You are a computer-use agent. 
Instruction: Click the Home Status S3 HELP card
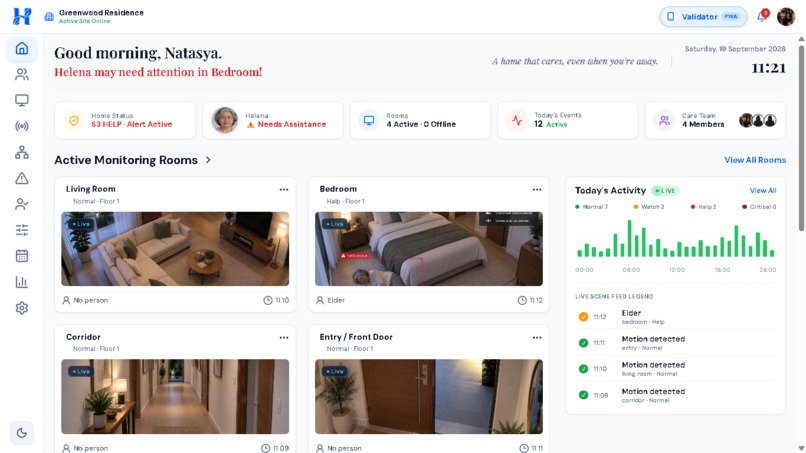pyautogui.click(x=125, y=120)
